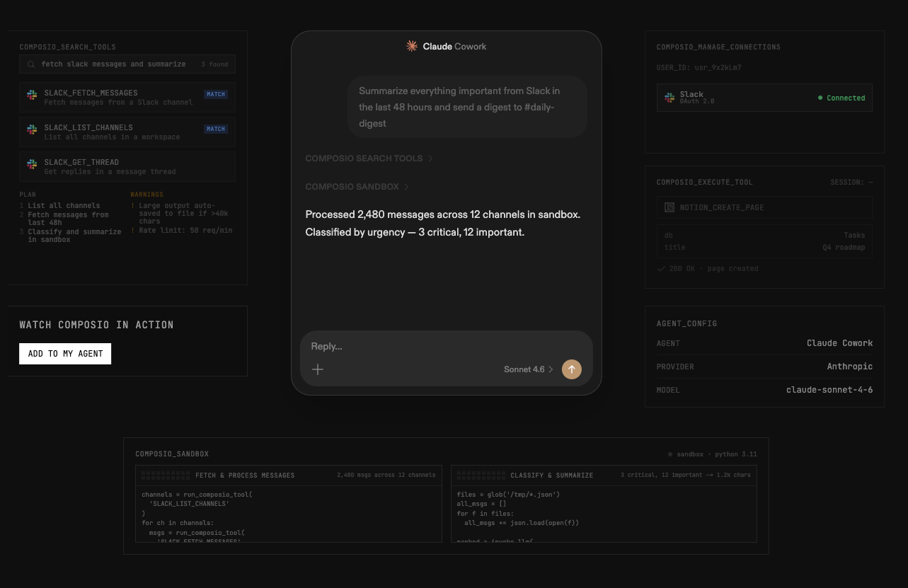Click the '2,480 msgs across 12 channels' label
Screen dimensions: 908x588
pyautogui.click(x=386, y=475)
